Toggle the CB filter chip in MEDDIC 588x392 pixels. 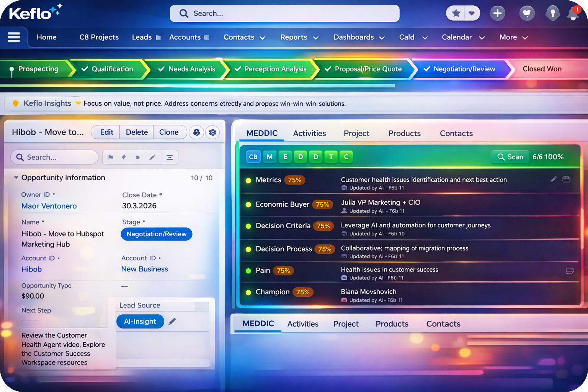(253, 157)
